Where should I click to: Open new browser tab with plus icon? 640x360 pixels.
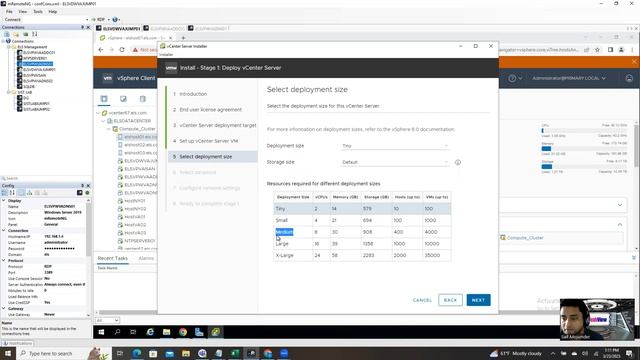183,38
